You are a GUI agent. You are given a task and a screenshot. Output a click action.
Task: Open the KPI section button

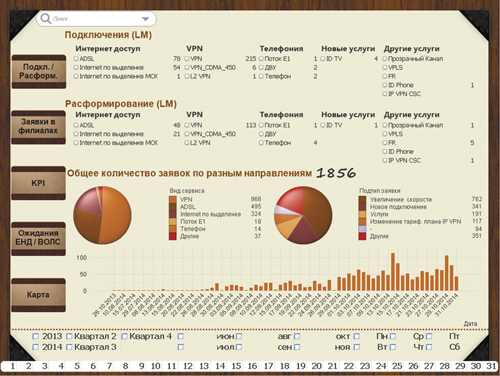tap(39, 183)
